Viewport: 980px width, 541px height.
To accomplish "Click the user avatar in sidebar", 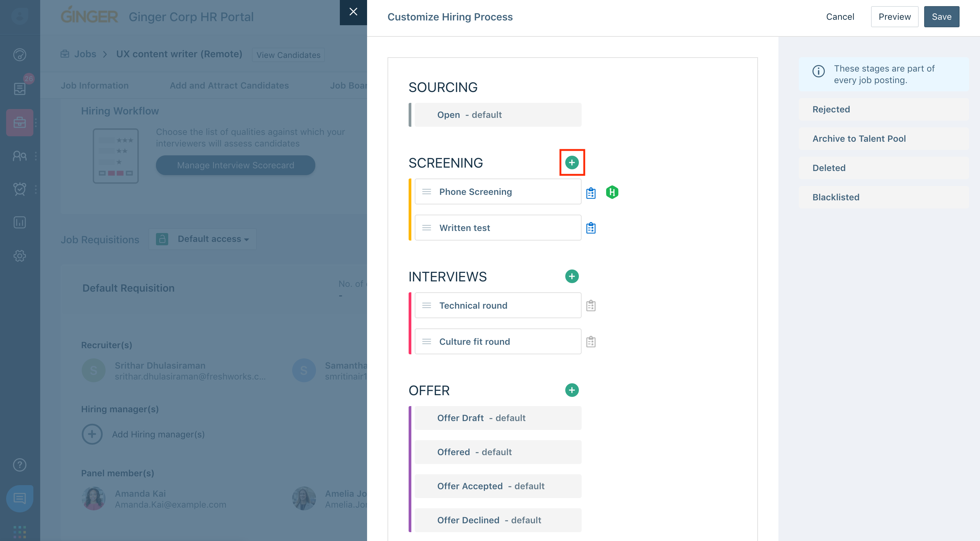I will click(x=20, y=16).
